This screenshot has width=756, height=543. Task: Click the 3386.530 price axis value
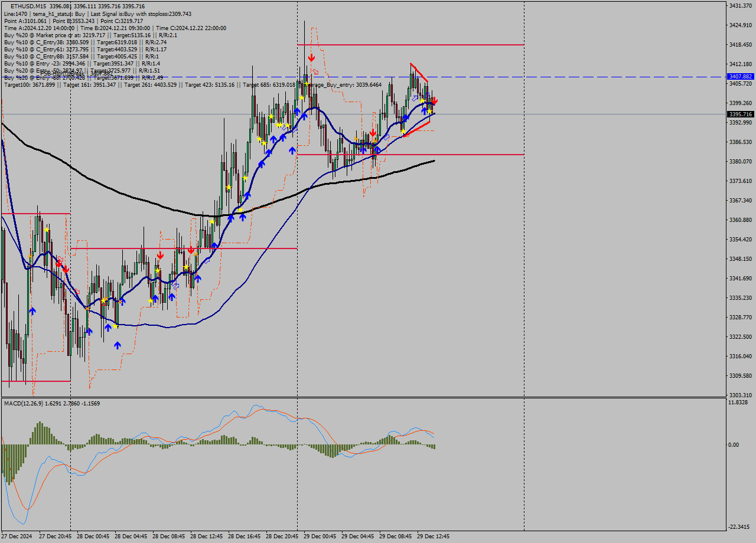point(740,142)
